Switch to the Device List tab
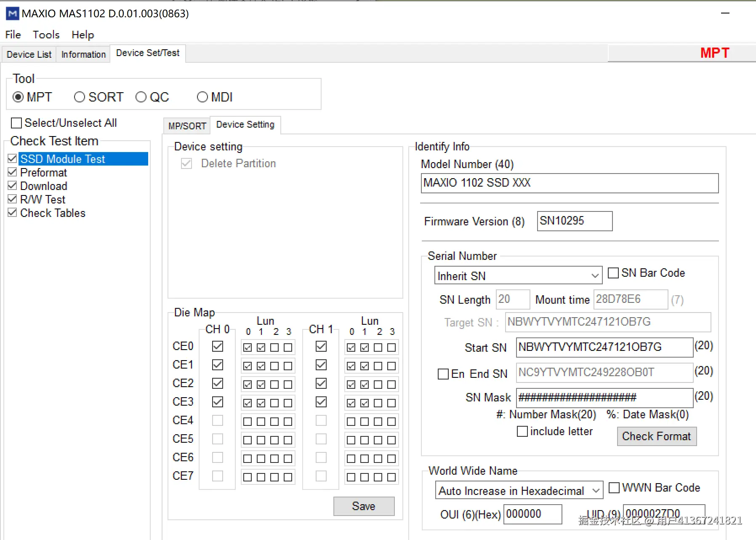The height and width of the screenshot is (540, 756). point(29,54)
